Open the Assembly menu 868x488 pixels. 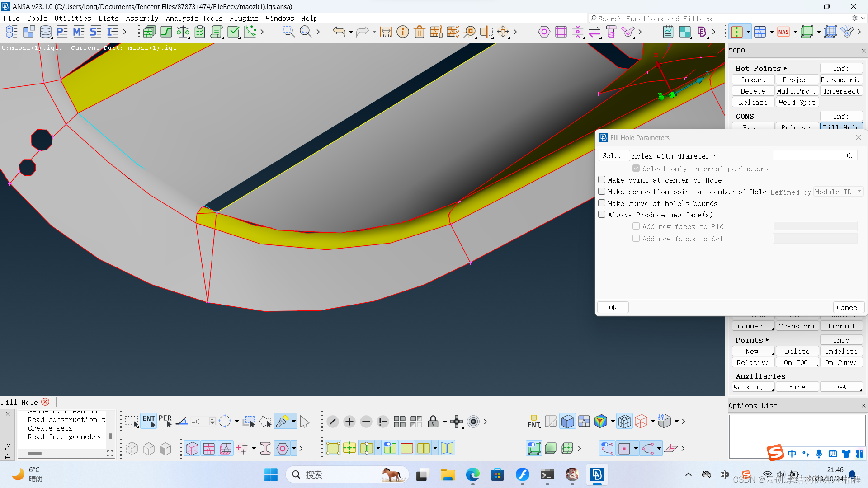click(142, 18)
